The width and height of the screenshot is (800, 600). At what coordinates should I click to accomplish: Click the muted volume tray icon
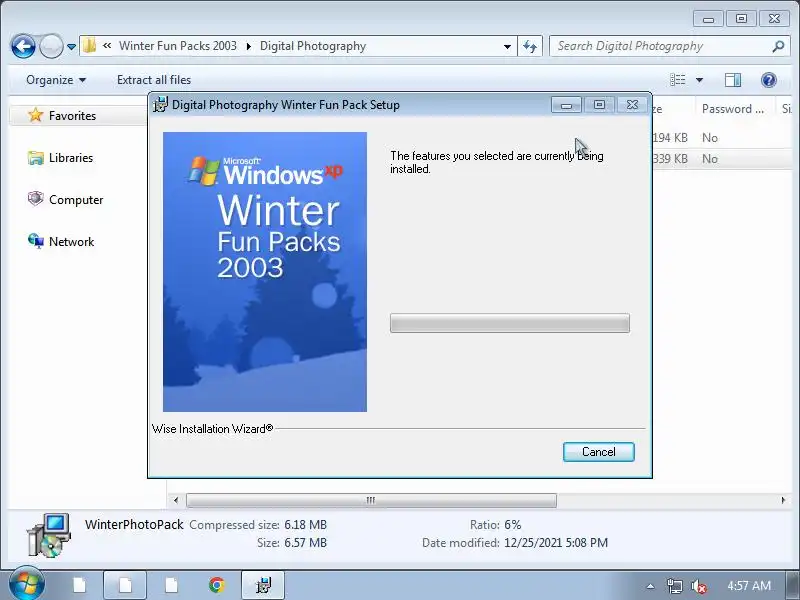[698, 587]
